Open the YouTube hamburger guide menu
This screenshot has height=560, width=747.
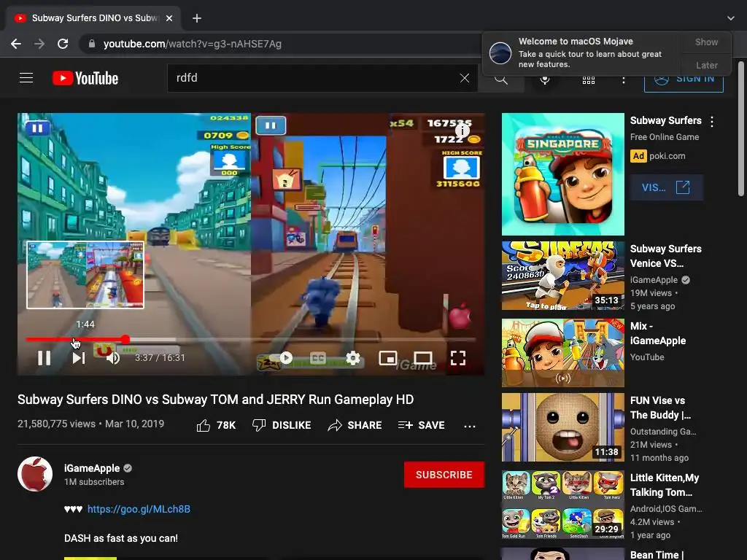(26, 77)
